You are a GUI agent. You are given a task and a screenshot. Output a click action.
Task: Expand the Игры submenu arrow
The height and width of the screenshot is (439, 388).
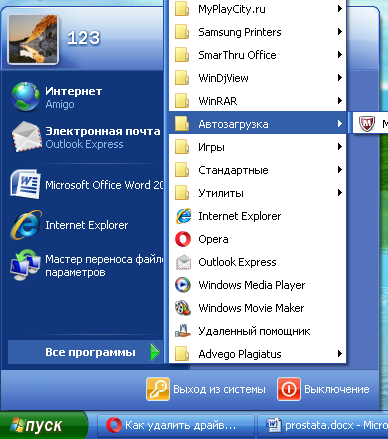(x=340, y=146)
